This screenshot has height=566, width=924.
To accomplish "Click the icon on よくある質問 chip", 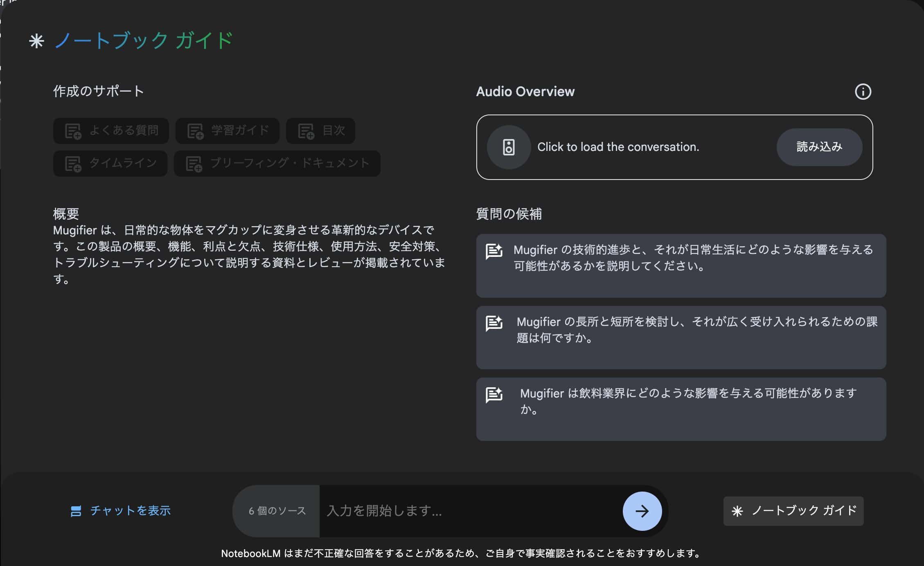I will (73, 131).
